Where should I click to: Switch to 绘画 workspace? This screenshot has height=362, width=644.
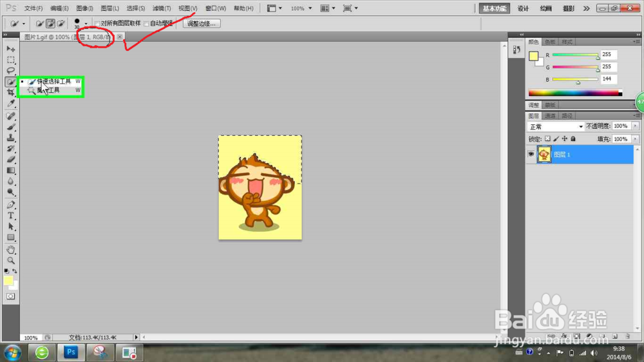[545, 8]
